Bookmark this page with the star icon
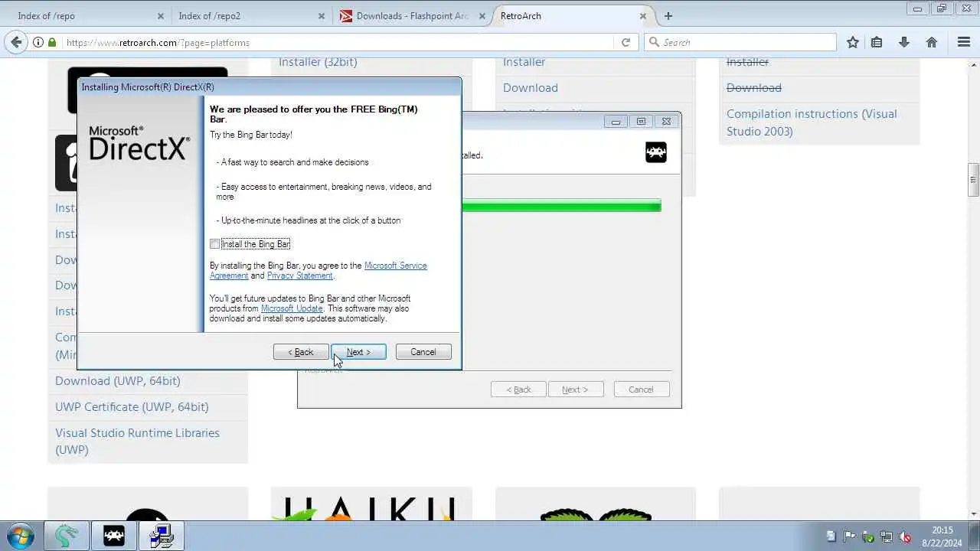The width and height of the screenshot is (980, 551). click(853, 43)
